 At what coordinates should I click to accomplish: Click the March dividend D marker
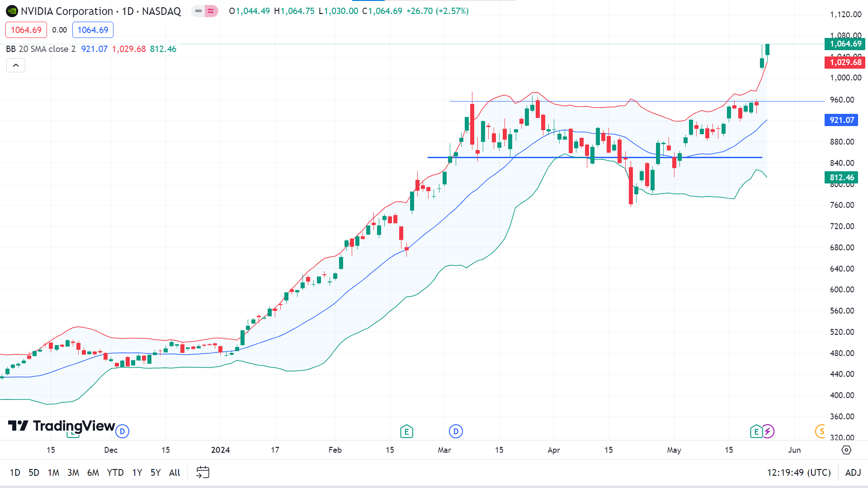456,431
